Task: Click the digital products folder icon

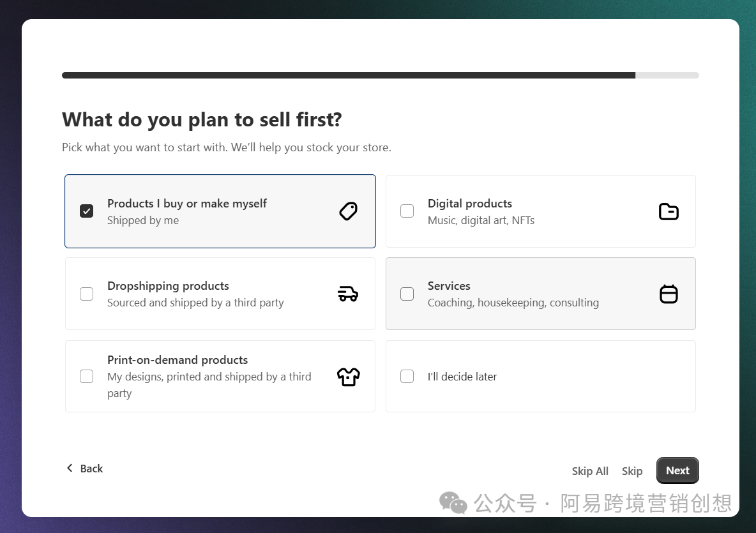Action: coord(668,211)
